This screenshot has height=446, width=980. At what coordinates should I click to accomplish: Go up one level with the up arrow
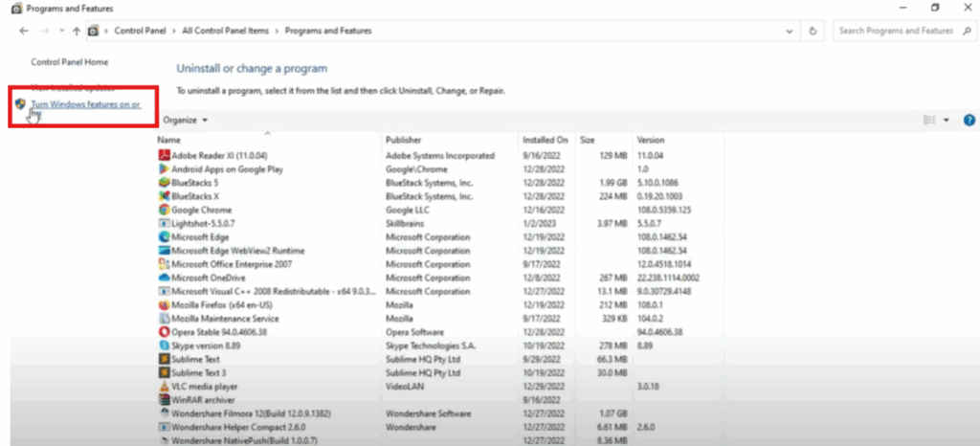[76, 31]
